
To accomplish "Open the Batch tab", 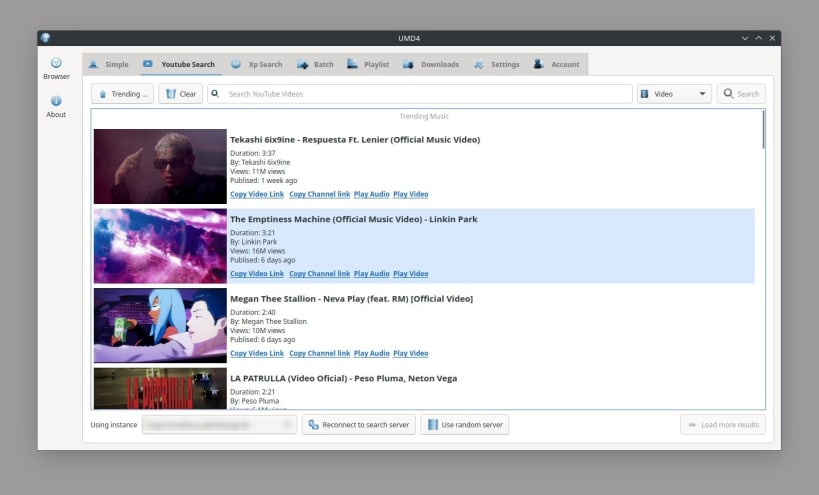I will (x=315, y=64).
